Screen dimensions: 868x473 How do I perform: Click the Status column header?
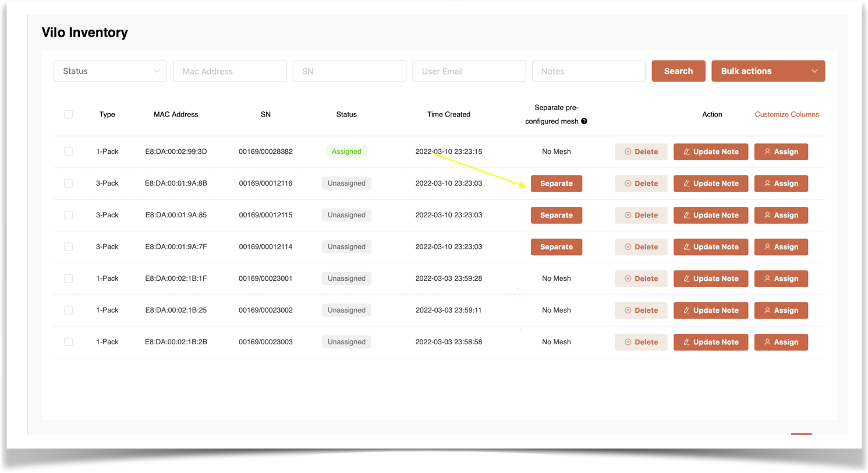(346, 114)
